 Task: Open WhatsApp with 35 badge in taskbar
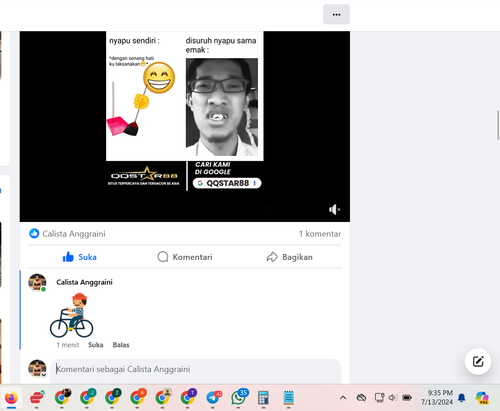point(239,397)
